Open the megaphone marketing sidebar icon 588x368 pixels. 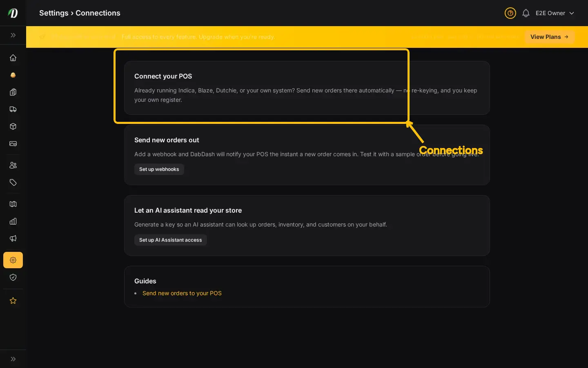point(13,238)
